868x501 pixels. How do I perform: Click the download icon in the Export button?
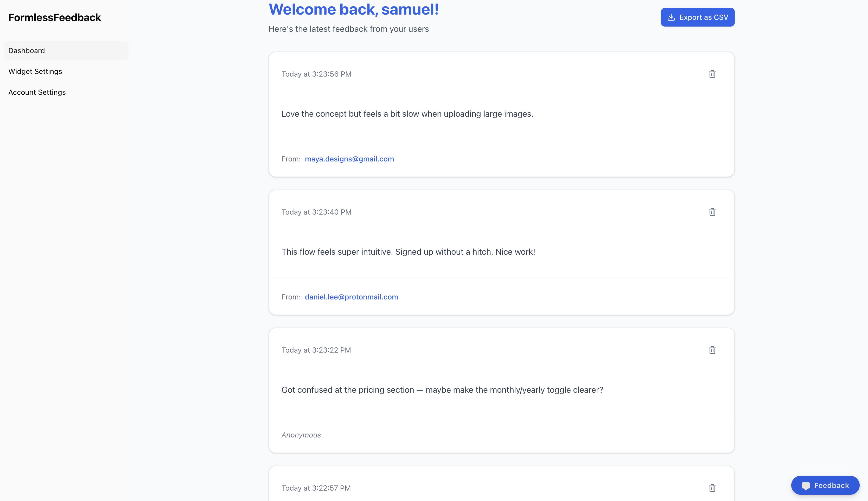pos(671,17)
